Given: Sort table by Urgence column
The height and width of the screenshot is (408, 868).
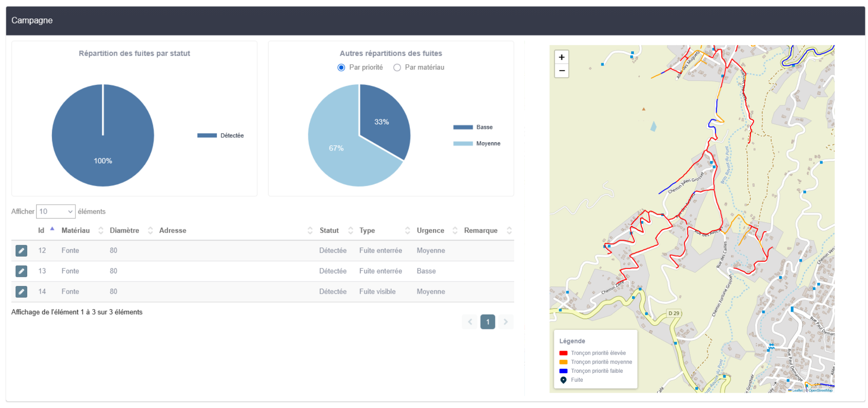Looking at the screenshot, I should [x=437, y=230].
